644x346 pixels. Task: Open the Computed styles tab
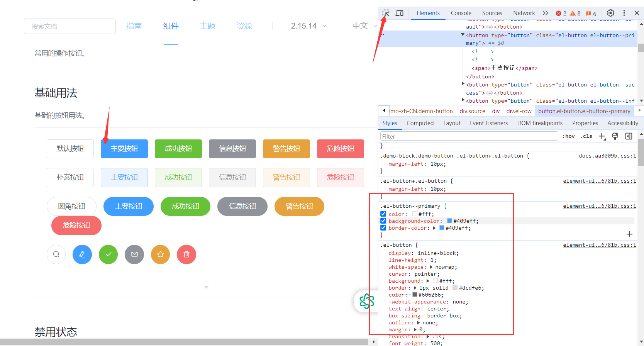click(x=420, y=123)
